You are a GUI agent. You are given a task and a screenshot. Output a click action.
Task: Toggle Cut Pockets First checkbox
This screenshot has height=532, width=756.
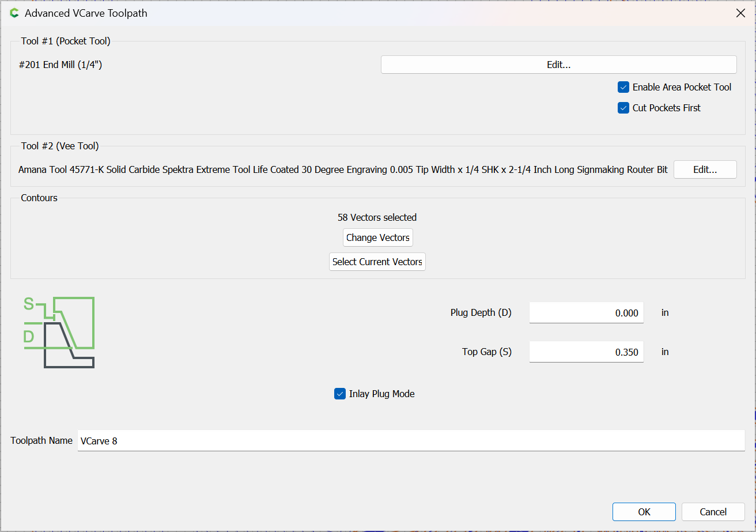623,108
